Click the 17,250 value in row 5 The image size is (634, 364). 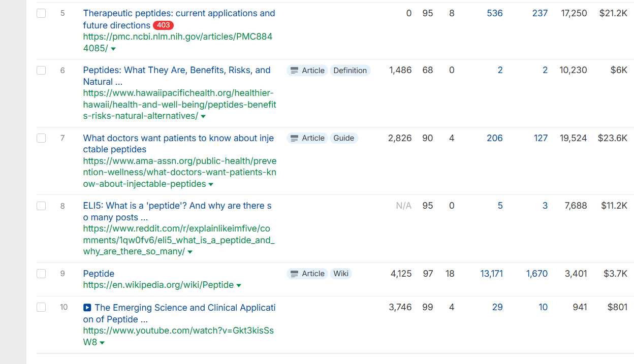[x=574, y=13]
